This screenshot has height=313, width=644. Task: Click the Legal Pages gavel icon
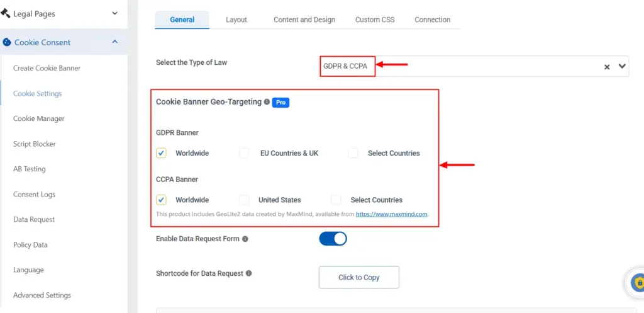coord(5,13)
